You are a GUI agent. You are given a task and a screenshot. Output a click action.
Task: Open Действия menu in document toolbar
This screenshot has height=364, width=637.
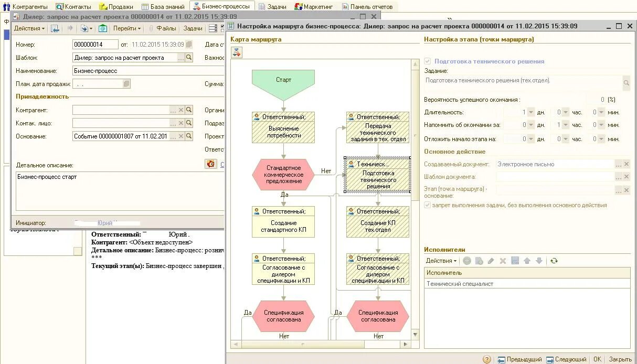coord(29,28)
